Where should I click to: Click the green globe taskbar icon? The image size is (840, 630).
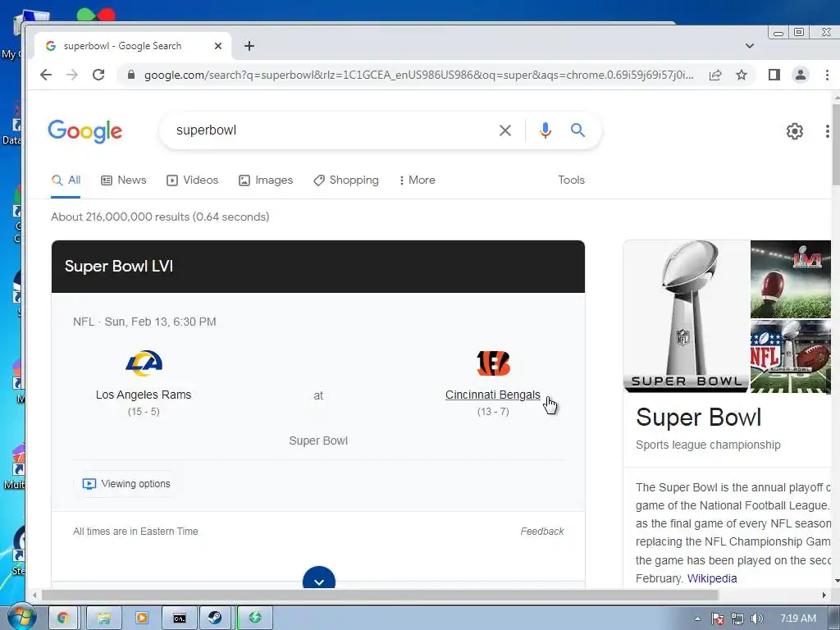pos(255,619)
